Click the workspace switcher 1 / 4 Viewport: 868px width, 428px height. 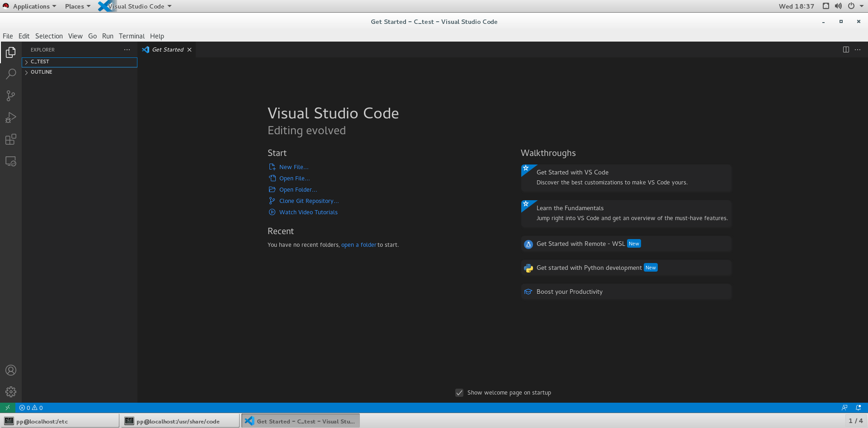click(855, 421)
